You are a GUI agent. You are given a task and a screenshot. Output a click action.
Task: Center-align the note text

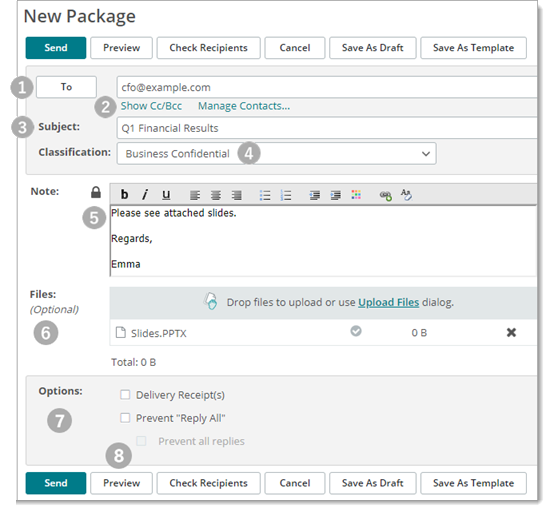(x=216, y=195)
